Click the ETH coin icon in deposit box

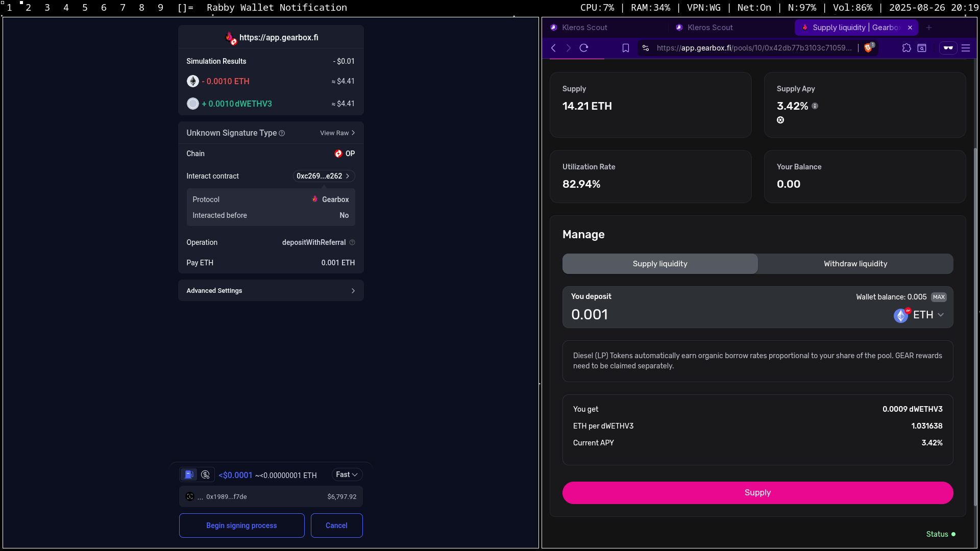coord(901,316)
